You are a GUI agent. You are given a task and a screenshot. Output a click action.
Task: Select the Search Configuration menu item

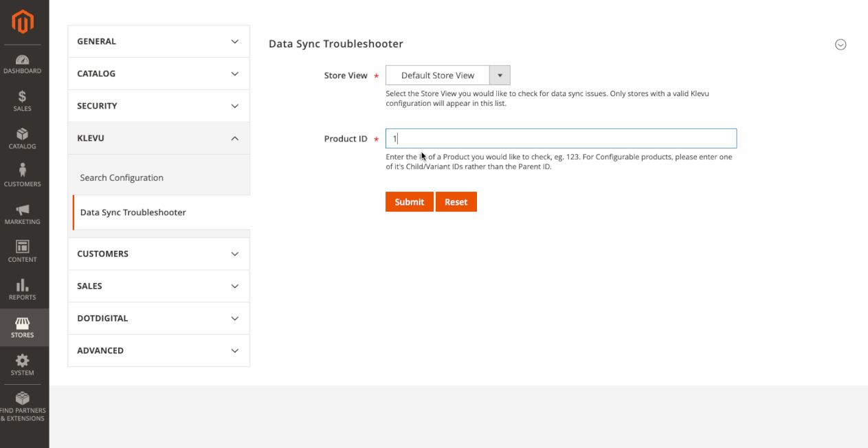coord(122,178)
